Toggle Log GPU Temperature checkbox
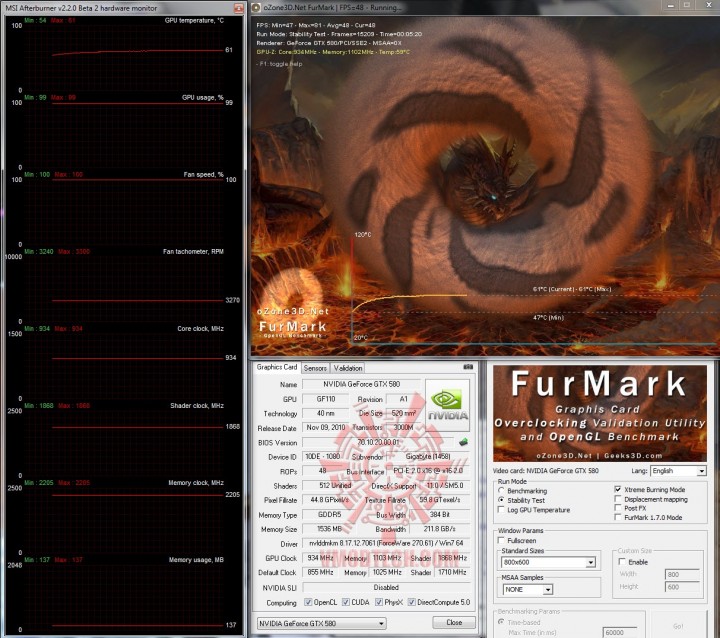 coord(501,510)
